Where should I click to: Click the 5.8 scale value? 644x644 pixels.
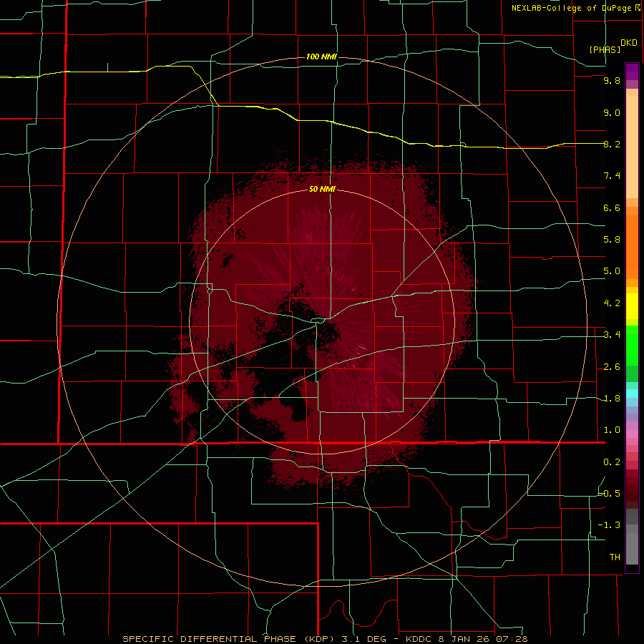pos(612,239)
